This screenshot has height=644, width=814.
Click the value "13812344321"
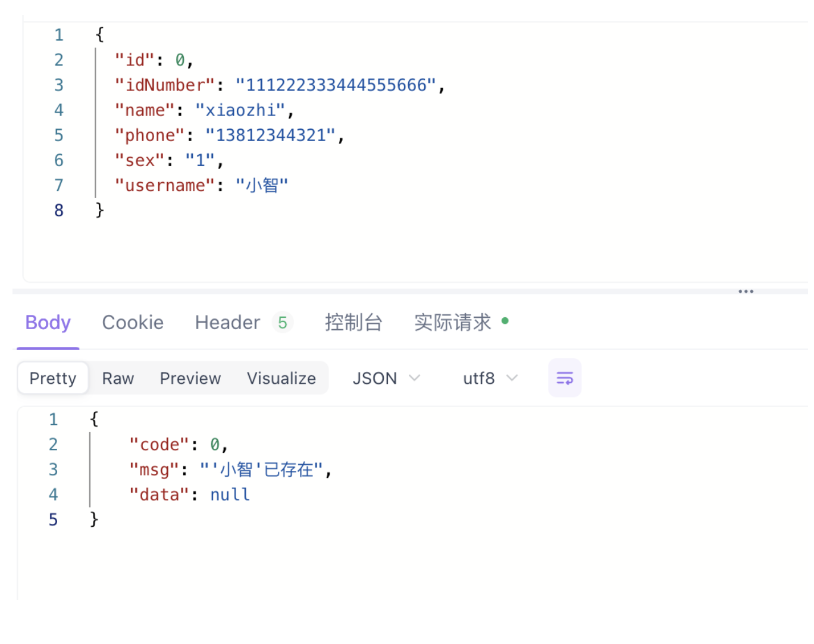click(x=271, y=135)
